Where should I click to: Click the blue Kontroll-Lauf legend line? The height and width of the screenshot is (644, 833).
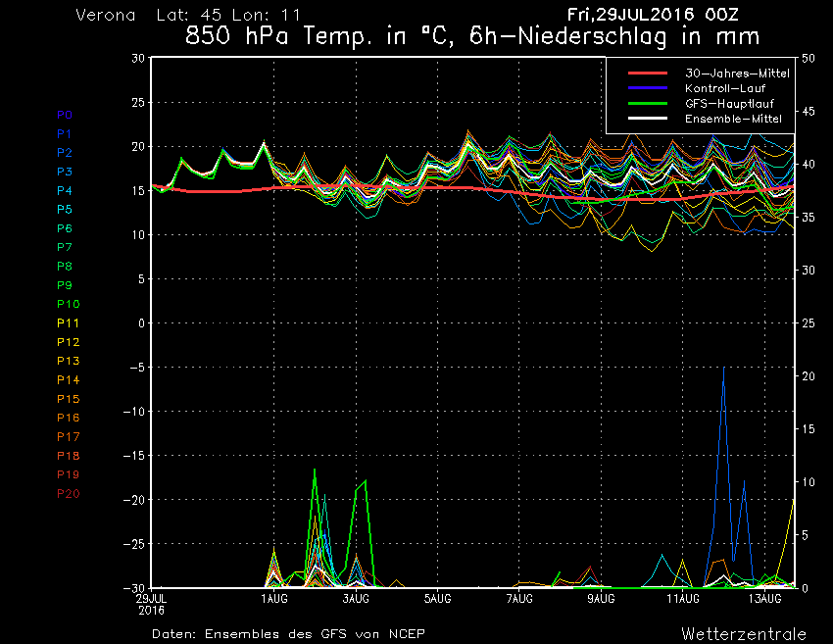click(x=648, y=88)
